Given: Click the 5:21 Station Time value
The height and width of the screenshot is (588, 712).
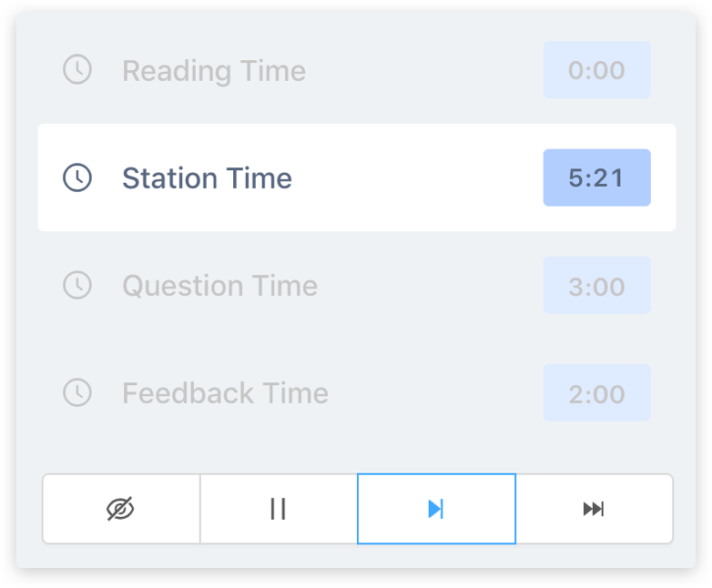Looking at the screenshot, I should click(596, 177).
